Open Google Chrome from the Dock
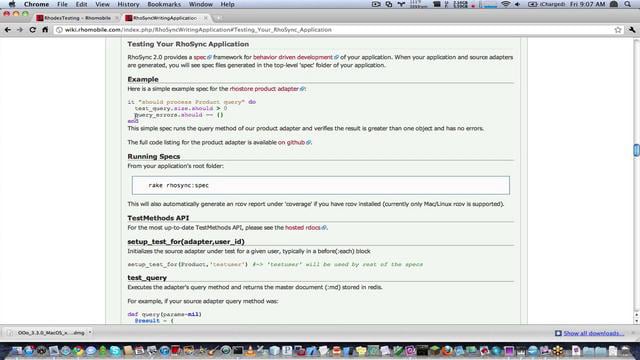 tap(78, 351)
